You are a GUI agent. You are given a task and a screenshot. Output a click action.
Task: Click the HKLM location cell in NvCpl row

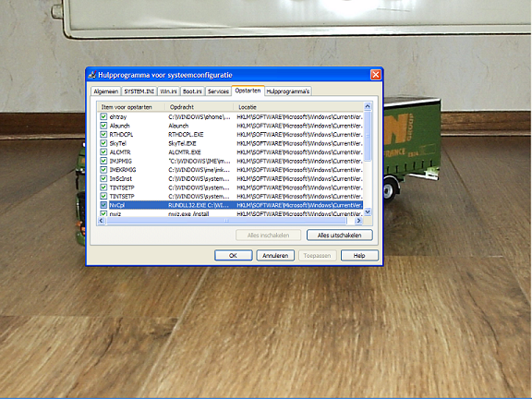coord(299,205)
